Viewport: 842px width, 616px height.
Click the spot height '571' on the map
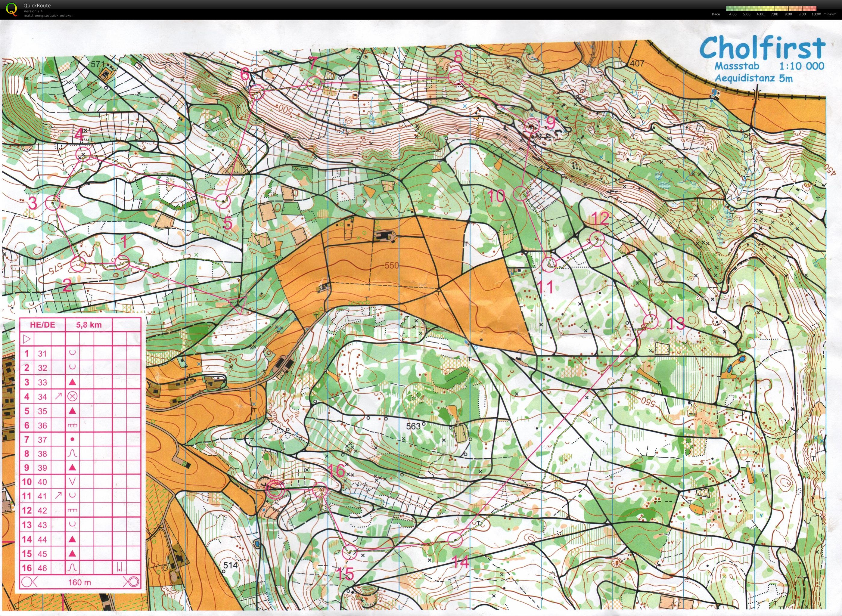97,64
